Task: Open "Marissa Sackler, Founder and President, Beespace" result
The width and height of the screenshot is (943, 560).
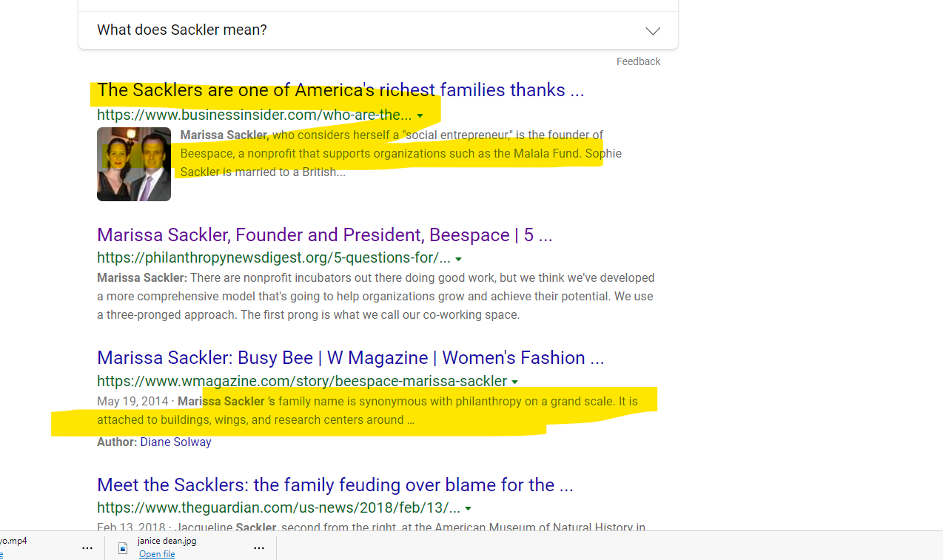Action: [325, 235]
